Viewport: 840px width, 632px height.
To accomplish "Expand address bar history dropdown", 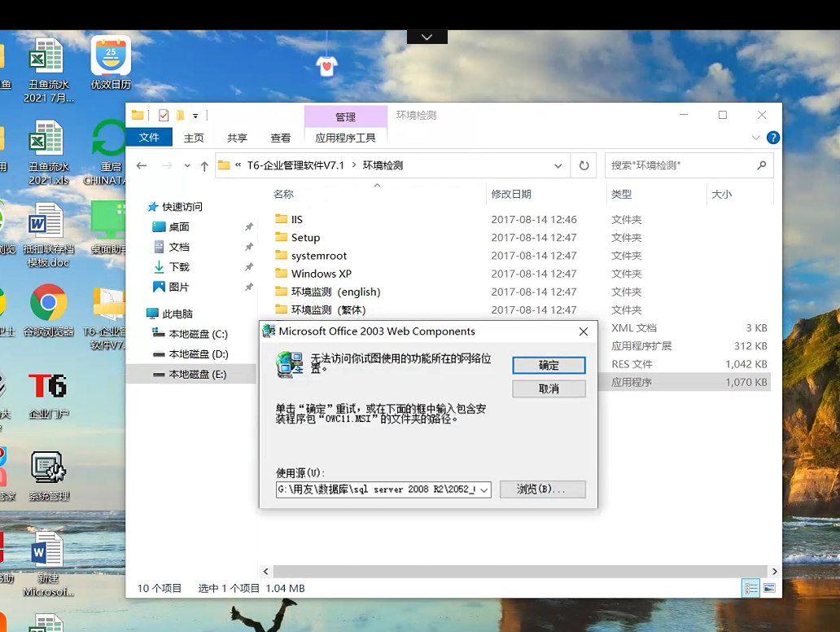I will [558, 165].
